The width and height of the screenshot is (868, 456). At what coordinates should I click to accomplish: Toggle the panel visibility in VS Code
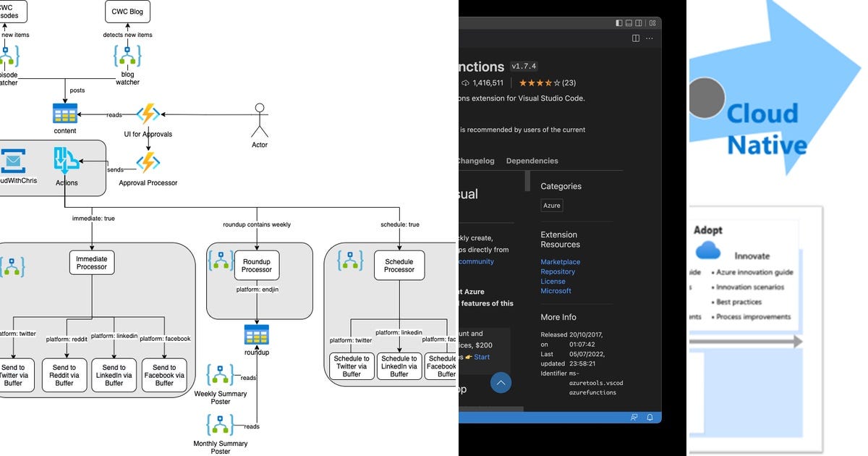coord(628,22)
